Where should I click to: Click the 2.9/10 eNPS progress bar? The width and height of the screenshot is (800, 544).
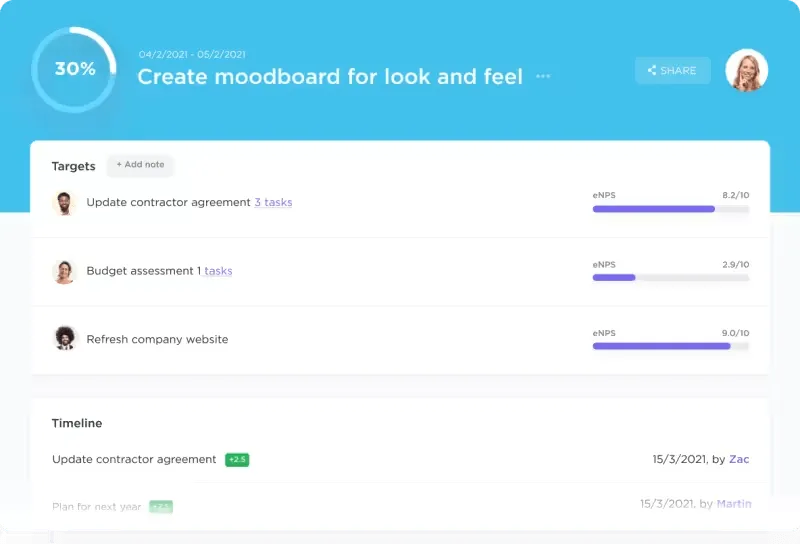[x=670, y=278]
